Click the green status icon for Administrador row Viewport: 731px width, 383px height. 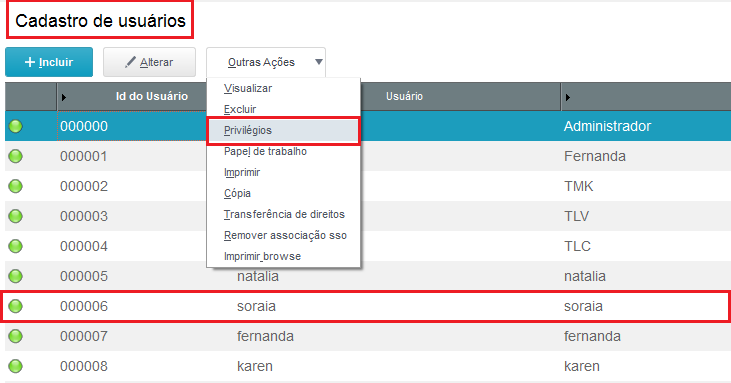coord(15,126)
